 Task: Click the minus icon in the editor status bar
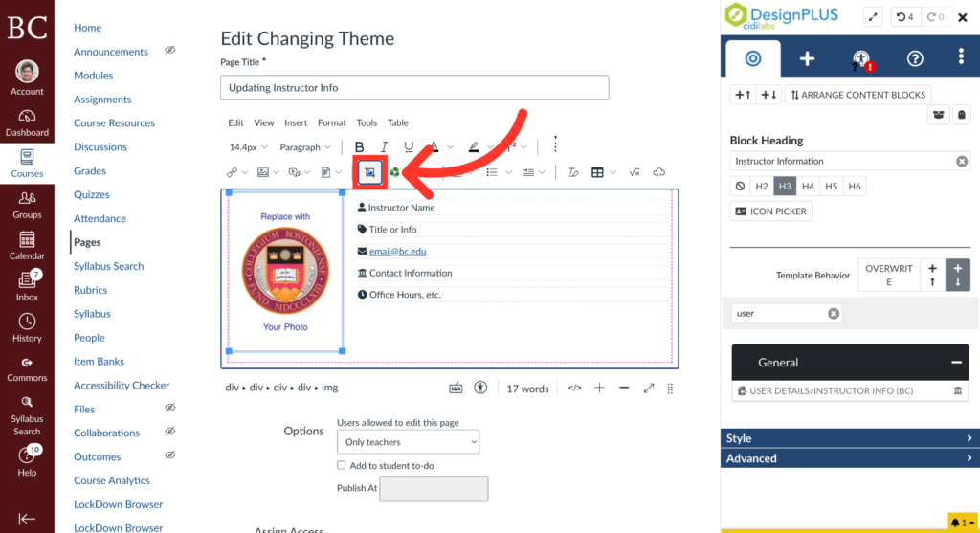click(x=624, y=389)
